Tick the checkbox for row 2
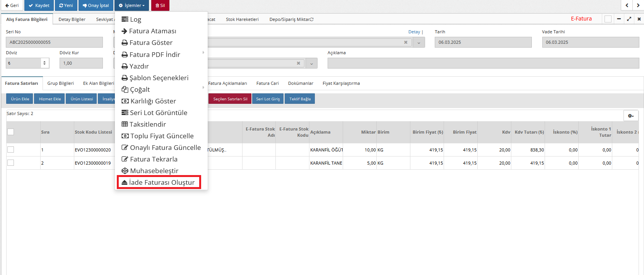This screenshot has width=644, height=275. (11, 163)
